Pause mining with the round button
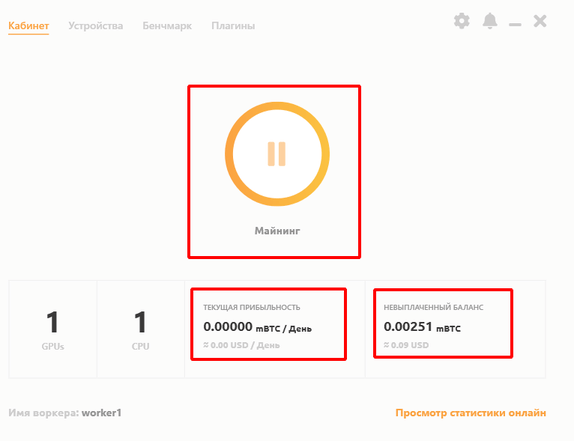This screenshot has width=574, height=441. point(277,154)
